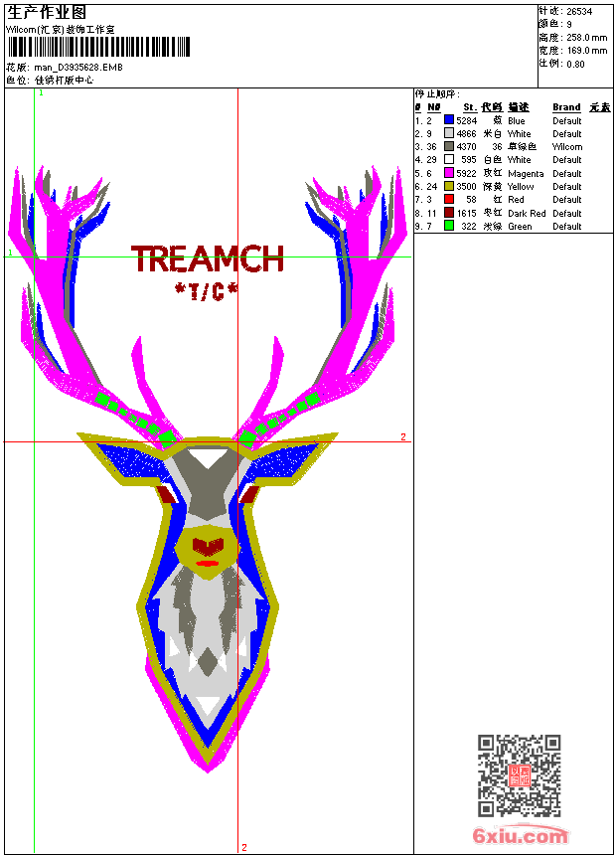
Task: Select the *T/C* text below TREAMCH
Action: tap(207, 290)
